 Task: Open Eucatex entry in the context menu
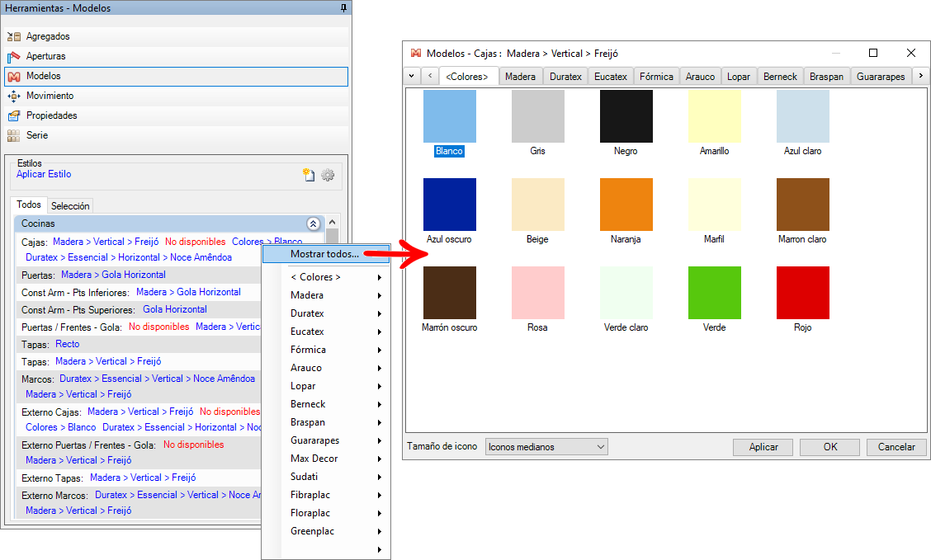[x=326, y=332]
